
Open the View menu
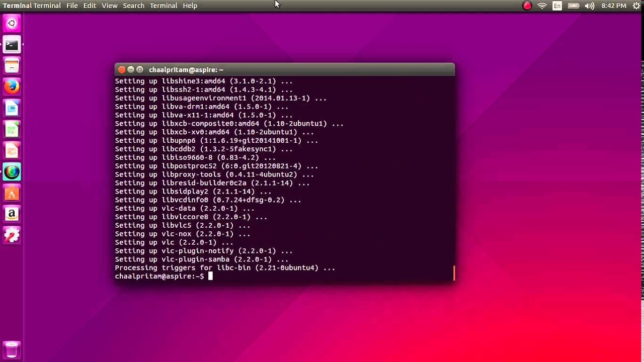(109, 6)
